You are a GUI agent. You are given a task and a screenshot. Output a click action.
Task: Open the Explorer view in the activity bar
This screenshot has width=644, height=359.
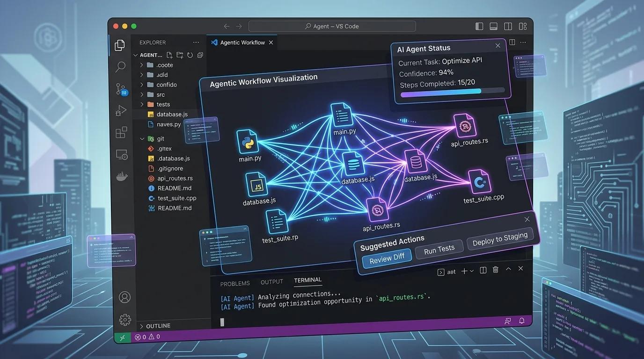[x=120, y=45]
